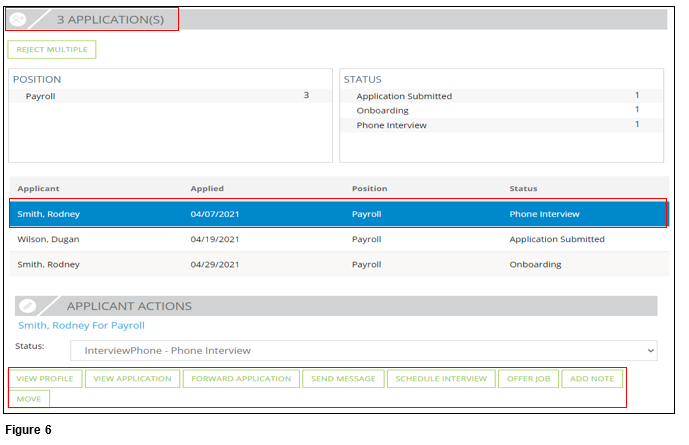Click the View Profile button
Viewport: 689px width, 445px height.
(45, 378)
